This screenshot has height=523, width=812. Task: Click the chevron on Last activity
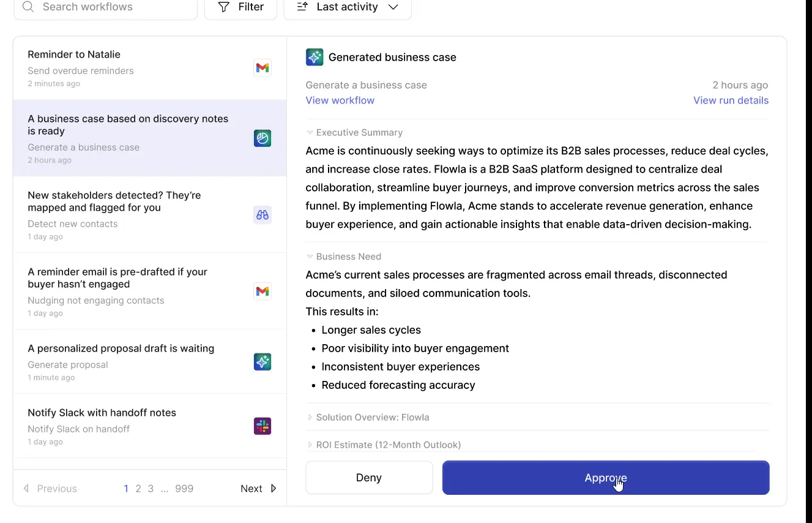[393, 7]
